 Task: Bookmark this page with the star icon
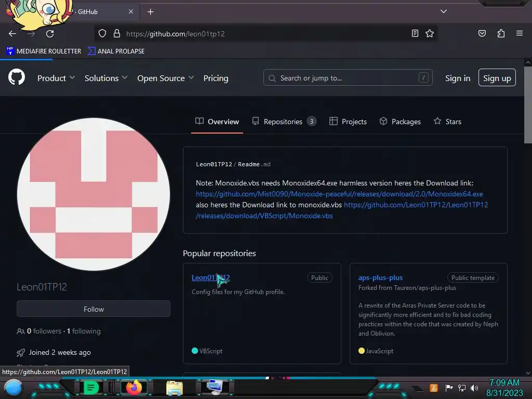coord(430,33)
